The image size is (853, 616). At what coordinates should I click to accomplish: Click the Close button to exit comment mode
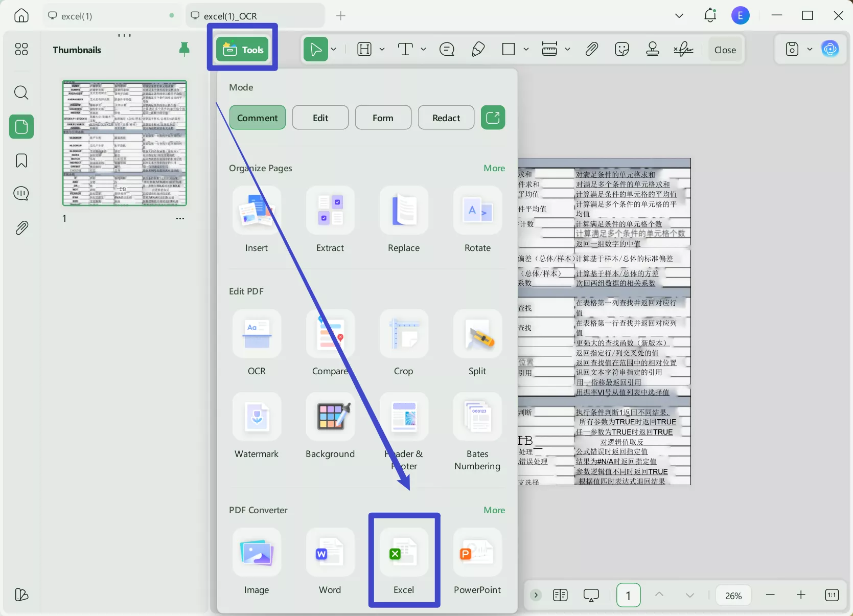click(x=724, y=49)
